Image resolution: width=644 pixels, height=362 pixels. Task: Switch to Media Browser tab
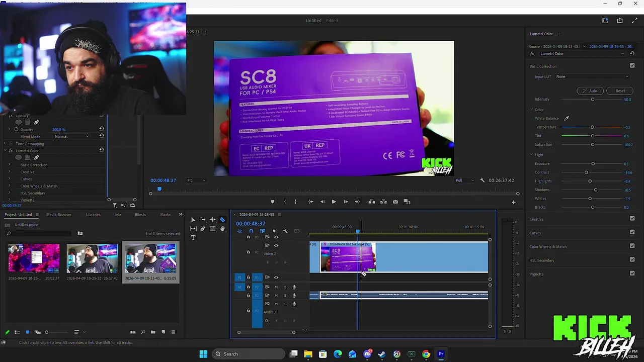[x=59, y=215]
